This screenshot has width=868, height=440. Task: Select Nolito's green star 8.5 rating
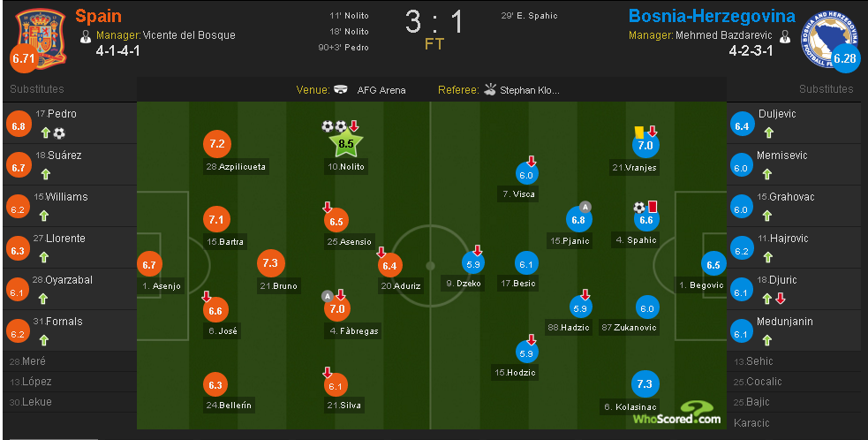coord(346,144)
